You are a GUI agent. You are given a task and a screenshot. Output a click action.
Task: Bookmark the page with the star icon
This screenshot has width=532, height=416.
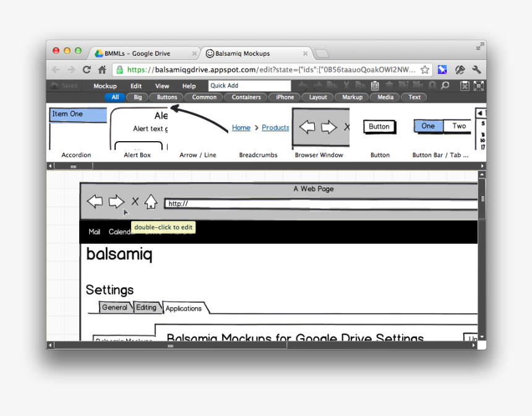(x=425, y=69)
